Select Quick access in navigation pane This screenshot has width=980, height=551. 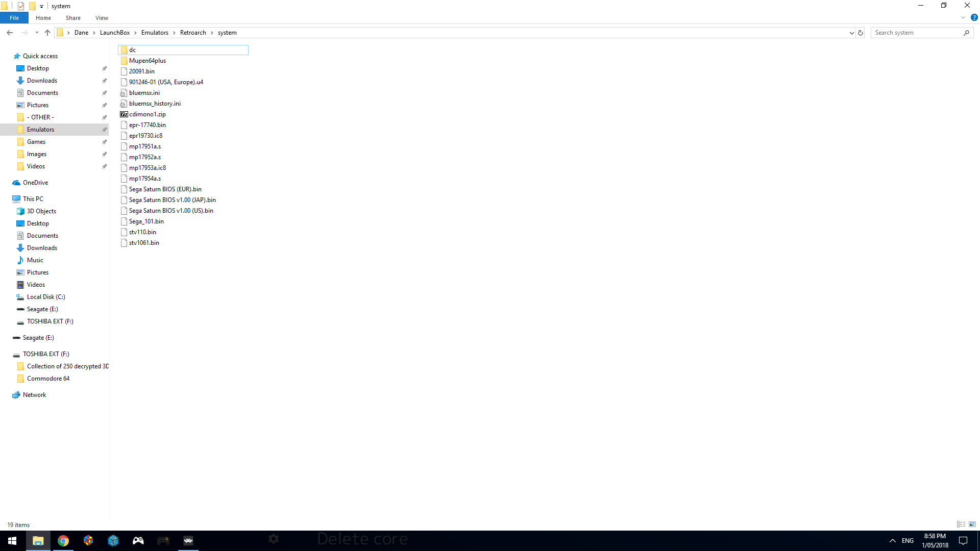click(x=40, y=56)
